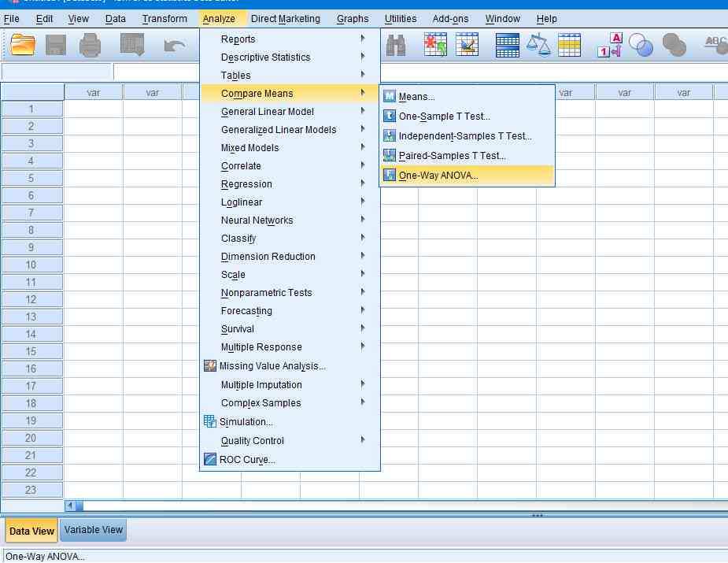Open the Graphs menu
Viewport: 728px width, 563px height.
[353, 19]
